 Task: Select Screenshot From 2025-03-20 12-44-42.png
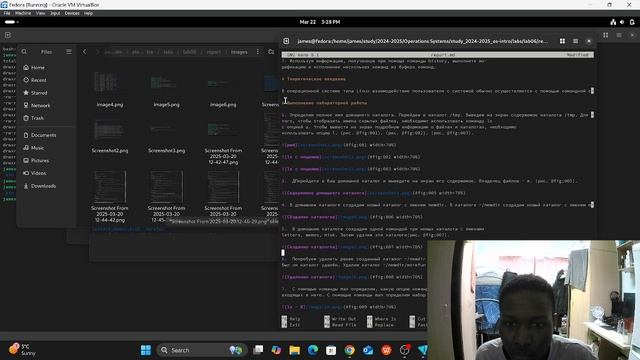click(x=109, y=196)
